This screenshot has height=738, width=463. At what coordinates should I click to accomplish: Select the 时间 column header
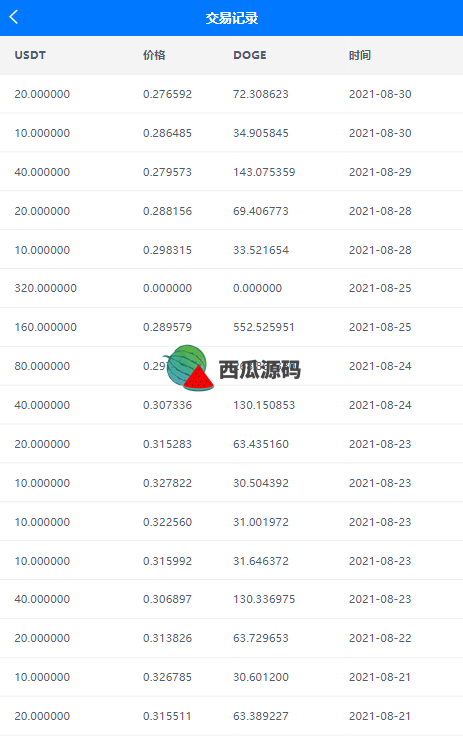[x=360, y=55]
